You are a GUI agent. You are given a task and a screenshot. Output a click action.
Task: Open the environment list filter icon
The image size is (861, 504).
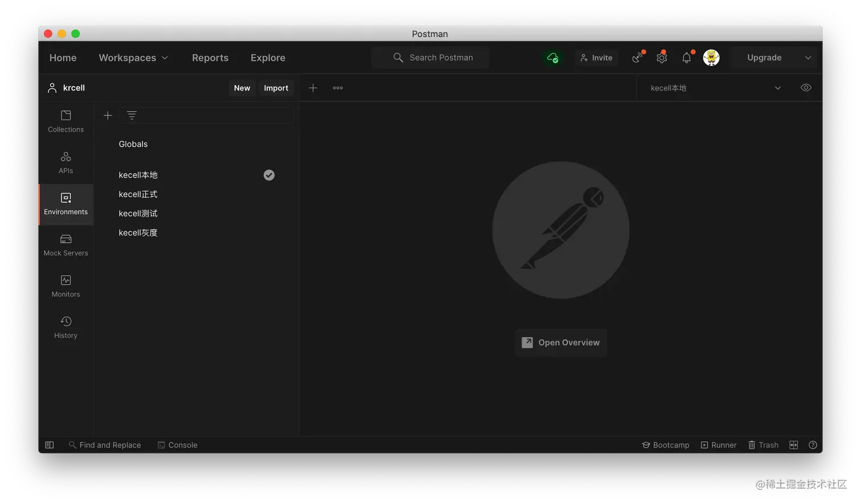point(132,116)
